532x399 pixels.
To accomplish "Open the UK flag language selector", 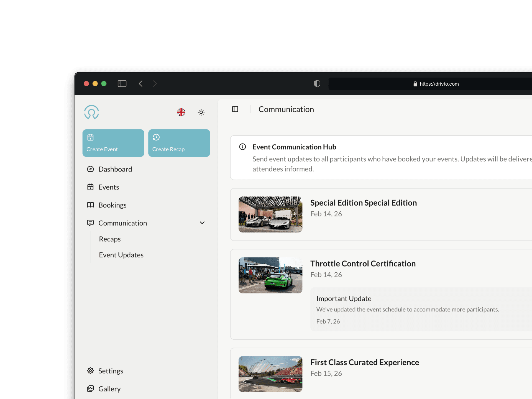I will click(181, 112).
